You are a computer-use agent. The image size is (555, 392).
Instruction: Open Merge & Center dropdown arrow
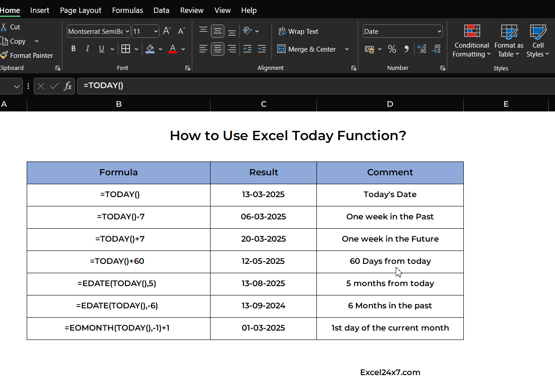(x=347, y=49)
